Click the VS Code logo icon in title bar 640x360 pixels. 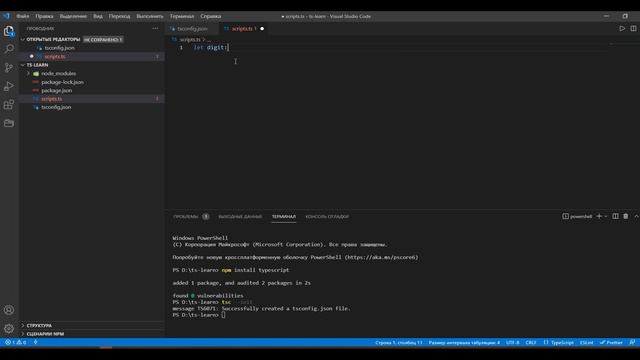pyautogui.click(x=7, y=16)
